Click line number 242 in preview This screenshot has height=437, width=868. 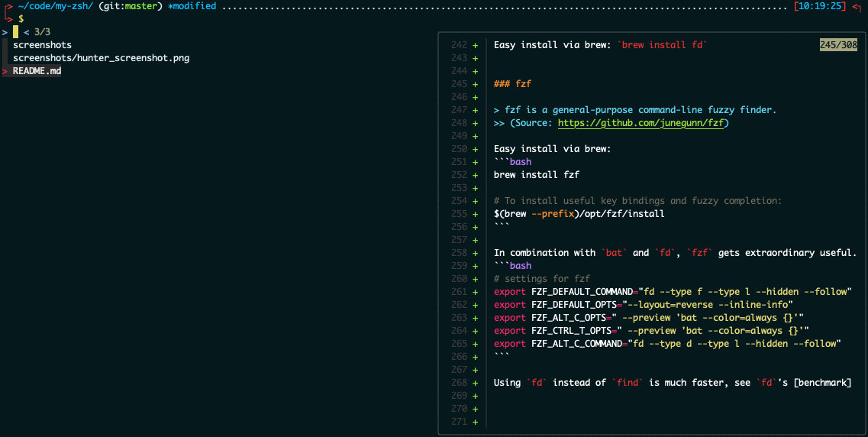pyautogui.click(x=459, y=45)
